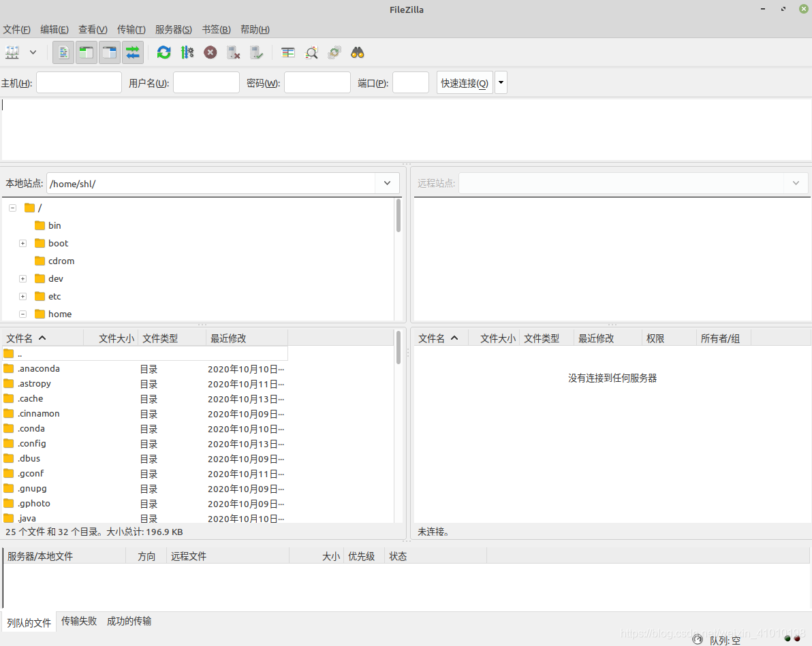The image size is (812, 646).
Task: Toggle processing of transfer queue
Action: coord(187,52)
